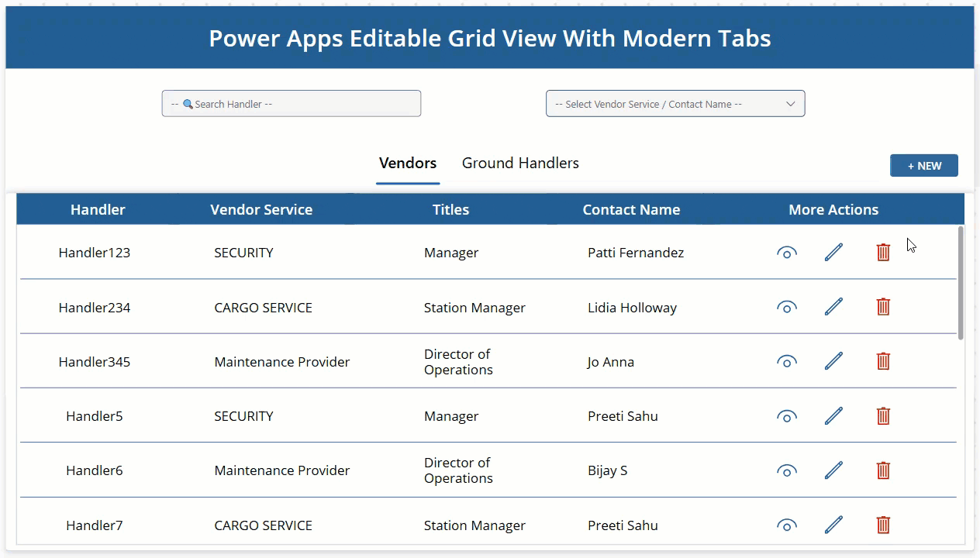
Task: Click the More Actions column header
Action: [x=833, y=209]
